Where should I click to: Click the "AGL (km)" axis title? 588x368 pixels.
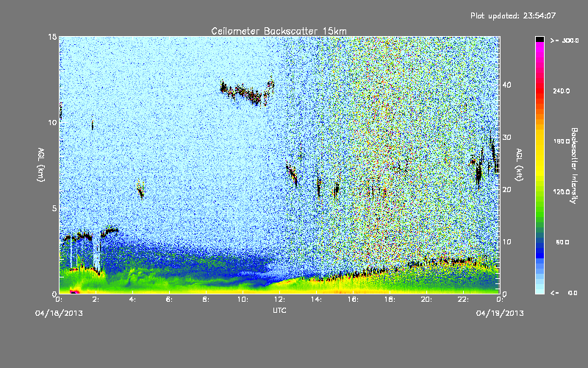coord(41,164)
